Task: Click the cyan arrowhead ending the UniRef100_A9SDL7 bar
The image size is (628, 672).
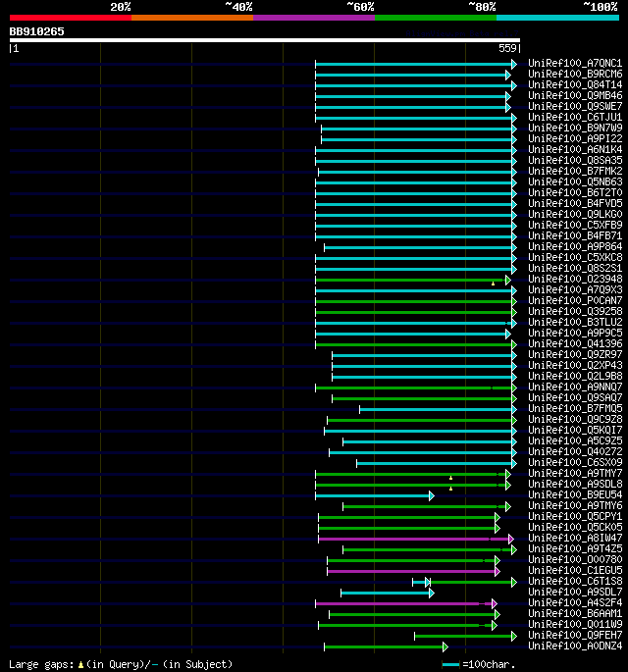Action: [432, 594]
